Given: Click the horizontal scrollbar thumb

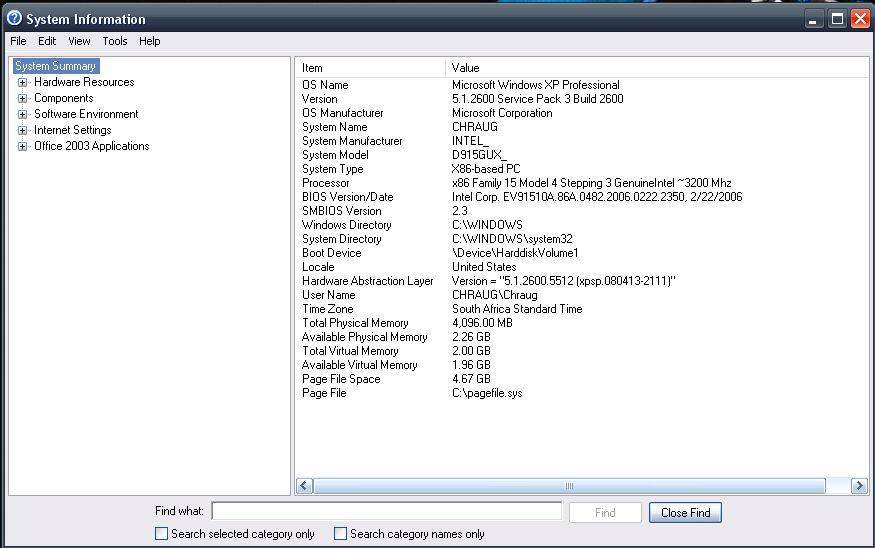Looking at the screenshot, I should (569, 486).
